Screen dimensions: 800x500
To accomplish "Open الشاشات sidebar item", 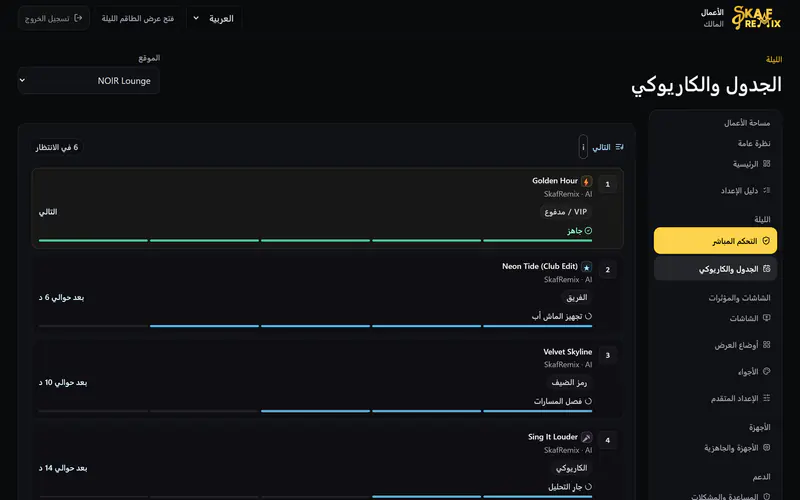I will tap(715, 318).
